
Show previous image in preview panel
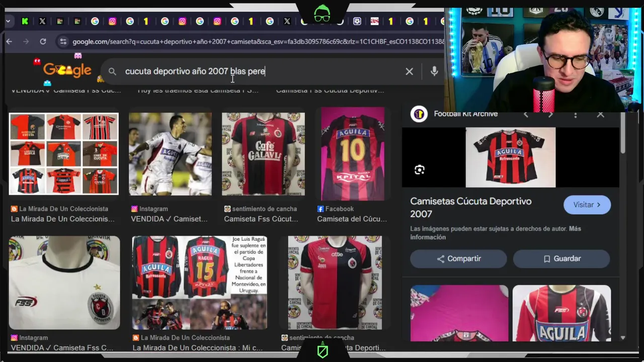tap(526, 114)
